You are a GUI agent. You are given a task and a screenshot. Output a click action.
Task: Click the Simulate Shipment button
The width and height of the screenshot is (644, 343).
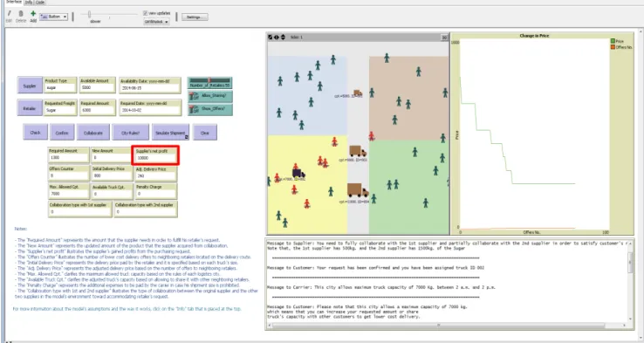170,133
